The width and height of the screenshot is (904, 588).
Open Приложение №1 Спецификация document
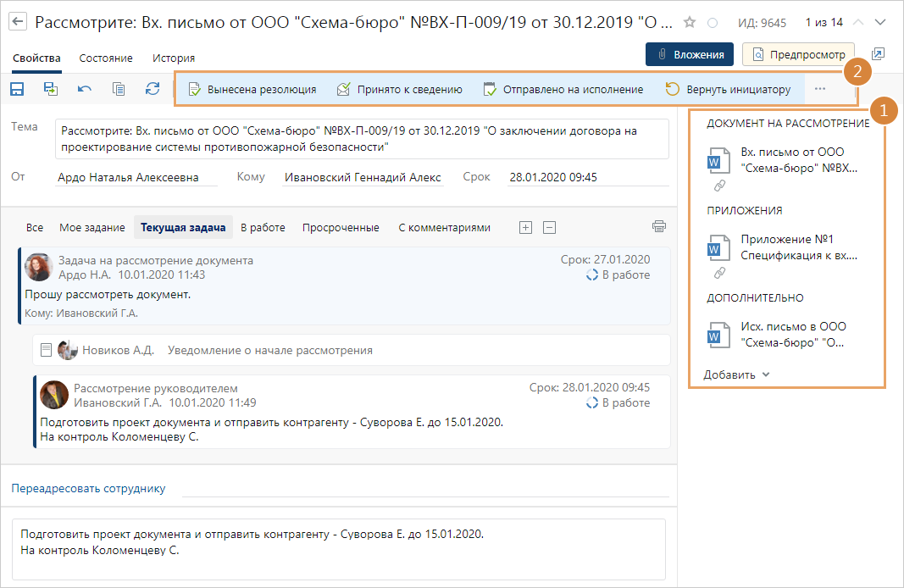coord(798,247)
